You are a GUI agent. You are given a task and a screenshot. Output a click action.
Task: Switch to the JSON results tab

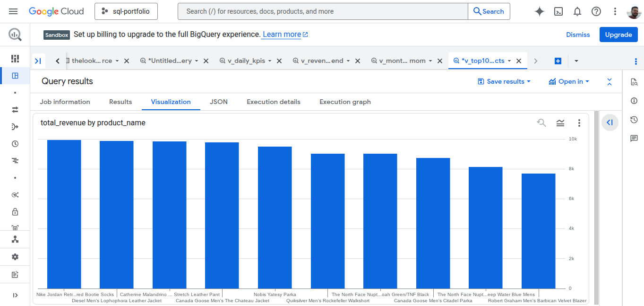218,102
